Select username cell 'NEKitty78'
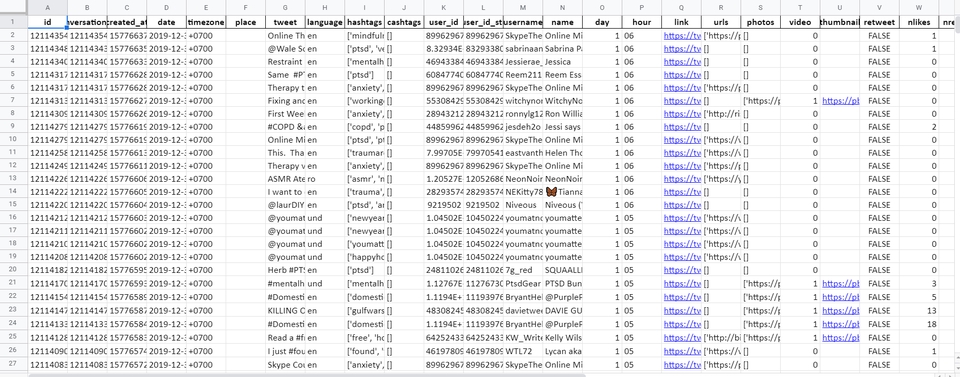960x377 pixels. click(523, 192)
